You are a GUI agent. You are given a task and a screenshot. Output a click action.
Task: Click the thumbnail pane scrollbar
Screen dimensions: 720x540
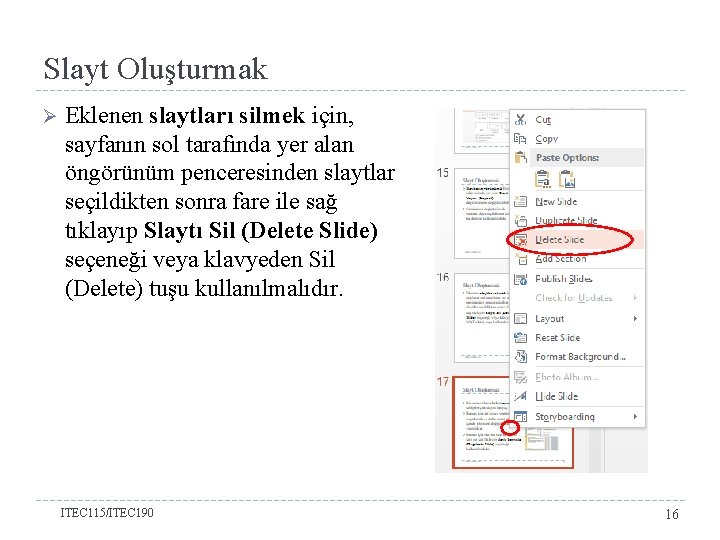pos(595,450)
